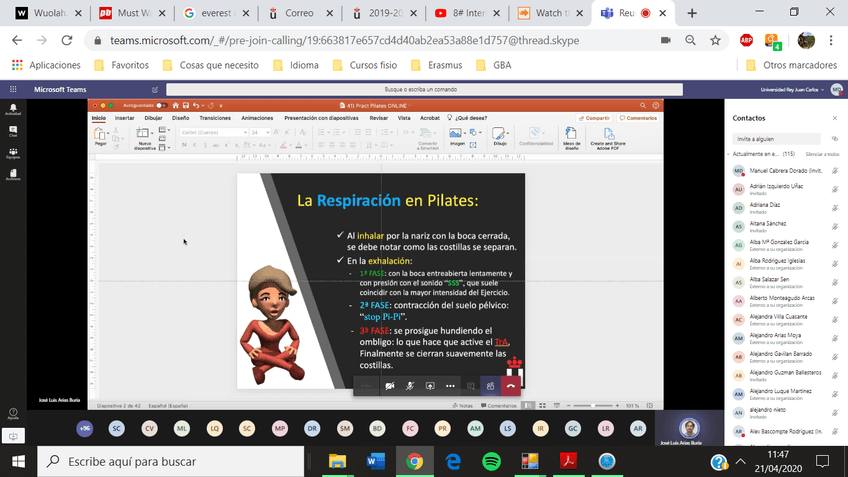
Task: Open Files (Archivos) in Teams sidebar
Action: [x=13, y=175]
